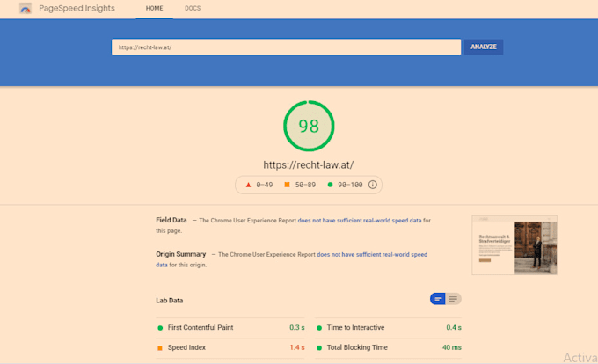
Task: Click the PageSpeed Insights title text
Action: coord(77,9)
